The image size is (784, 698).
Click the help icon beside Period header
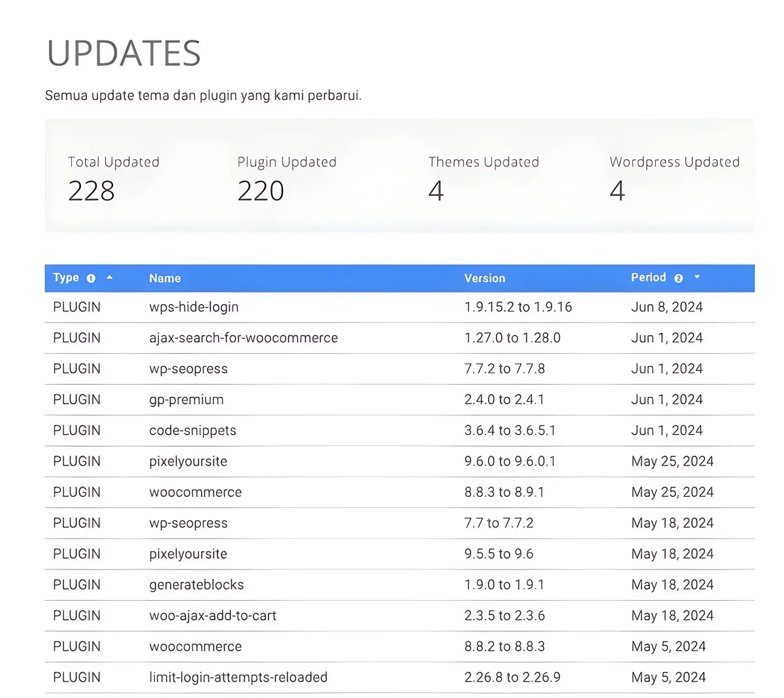click(678, 278)
